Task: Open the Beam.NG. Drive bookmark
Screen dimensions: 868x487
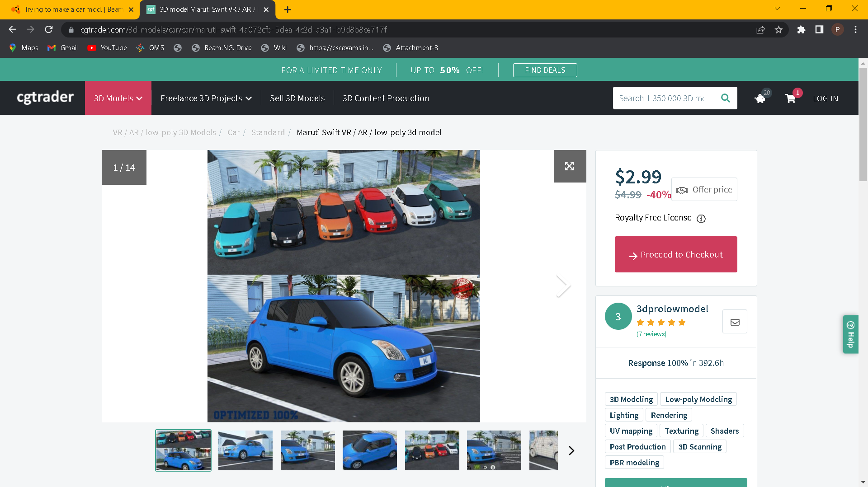Action: click(222, 48)
